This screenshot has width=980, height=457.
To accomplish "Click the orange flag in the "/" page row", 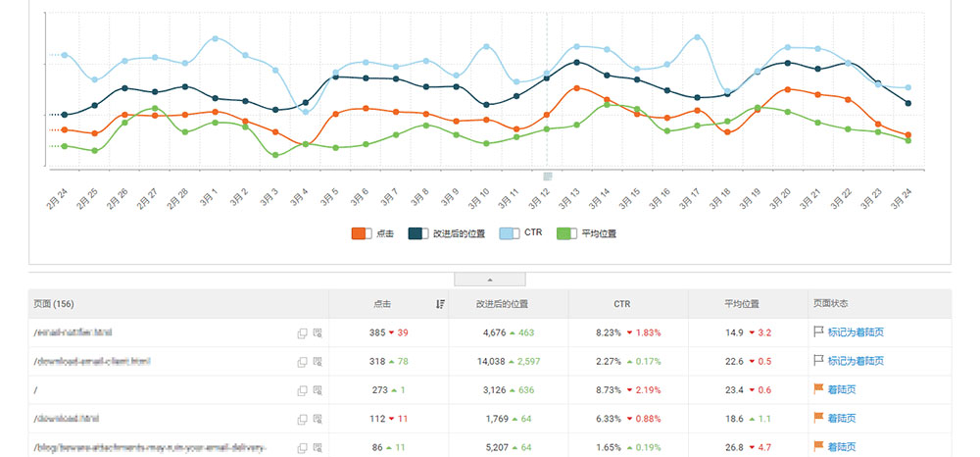I will pyautogui.click(x=818, y=390).
